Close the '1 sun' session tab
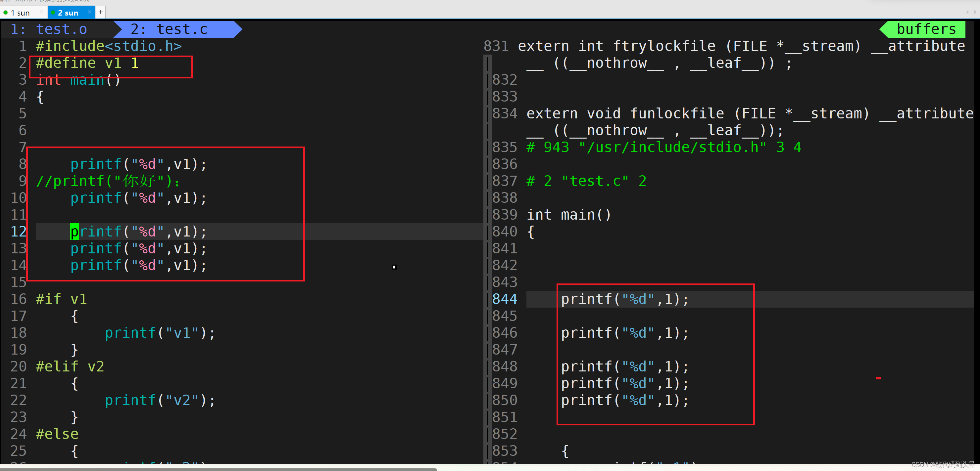The width and height of the screenshot is (980, 471). 41,12
